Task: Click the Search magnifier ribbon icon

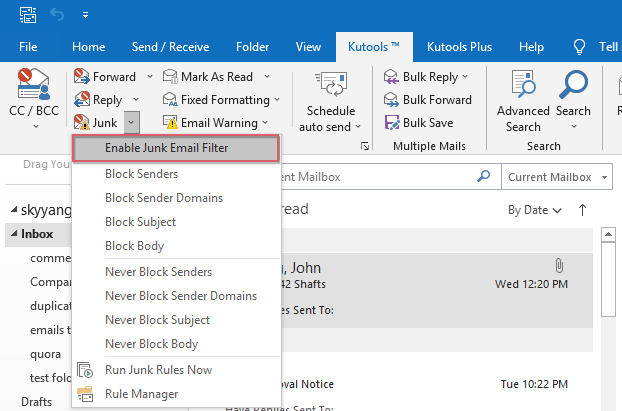Action: pos(573,84)
